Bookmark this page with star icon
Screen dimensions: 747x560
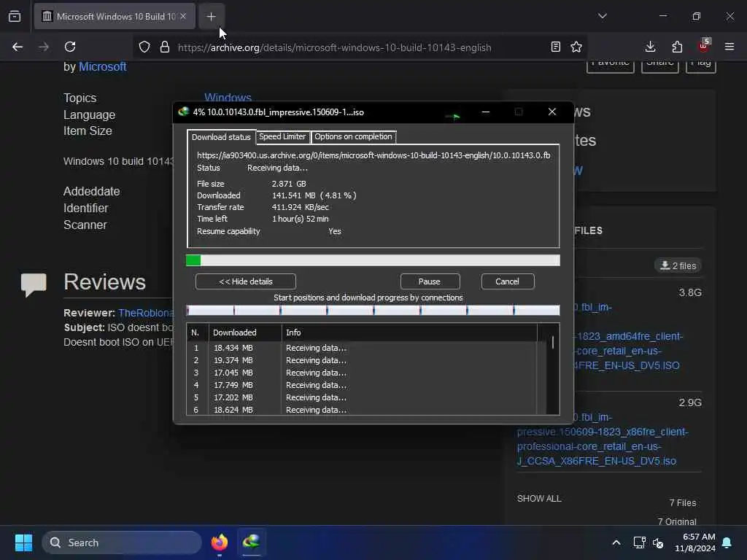pos(576,47)
